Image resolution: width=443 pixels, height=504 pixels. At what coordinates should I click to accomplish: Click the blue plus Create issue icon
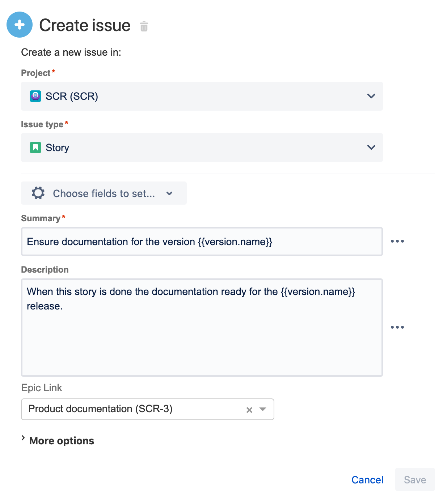[x=20, y=25]
